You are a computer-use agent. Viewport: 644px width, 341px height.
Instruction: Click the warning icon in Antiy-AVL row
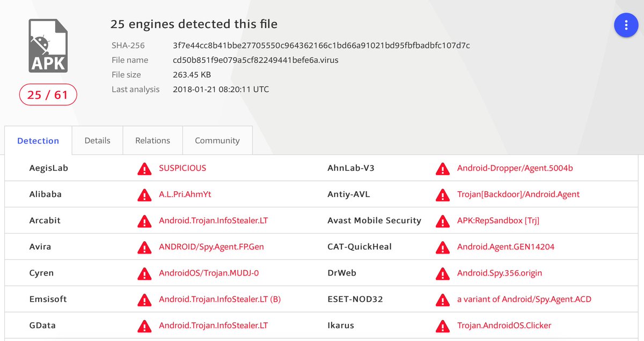pos(443,195)
